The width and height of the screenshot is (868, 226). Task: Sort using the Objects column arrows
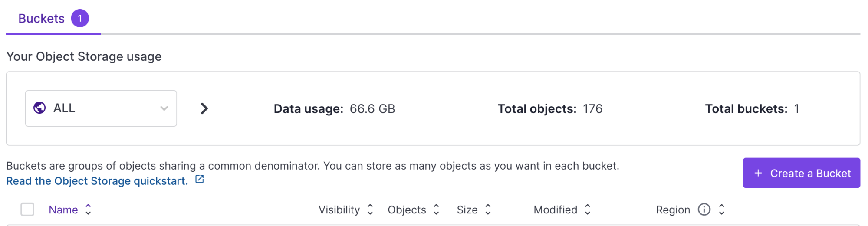436,210
